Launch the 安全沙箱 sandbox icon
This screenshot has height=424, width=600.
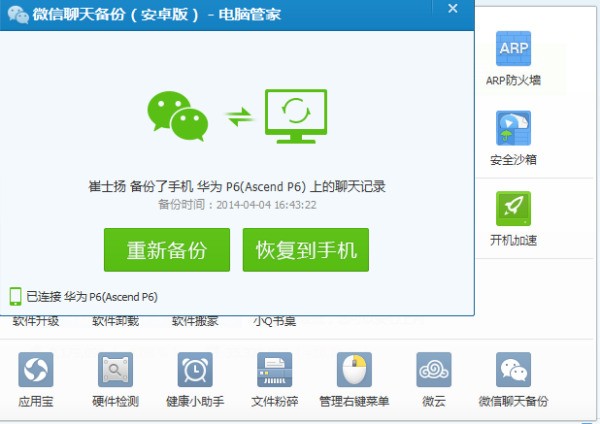point(514,129)
